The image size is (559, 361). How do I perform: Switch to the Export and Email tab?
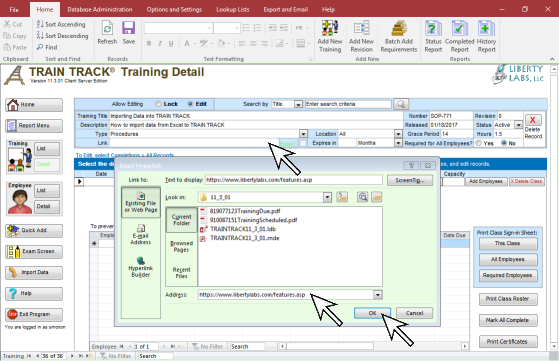coord(286,10)
